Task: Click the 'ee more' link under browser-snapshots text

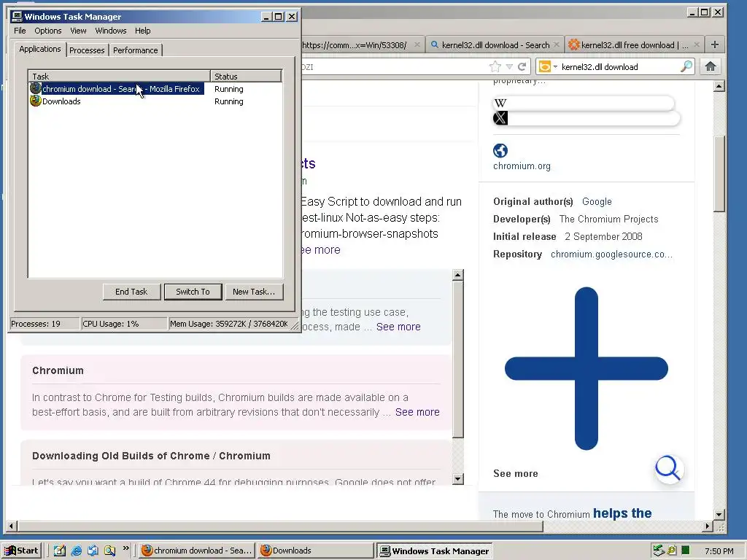Action: pyautogui.click(x=321, y=250)
